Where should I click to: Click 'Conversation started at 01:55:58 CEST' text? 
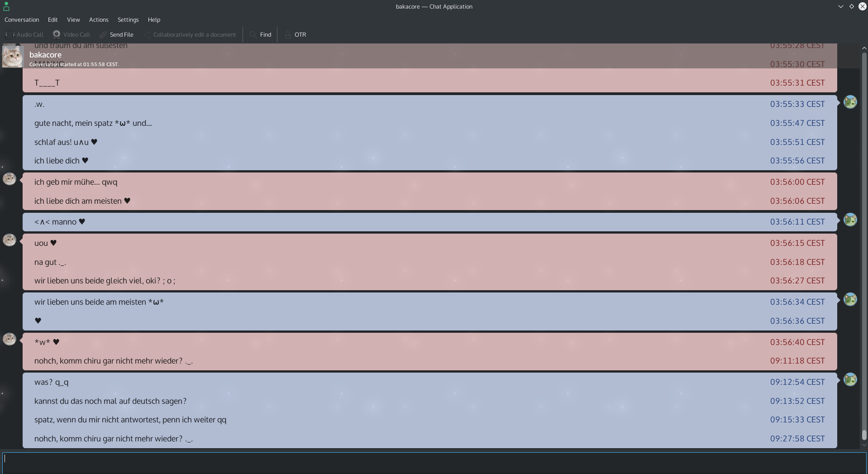[74, 64]
